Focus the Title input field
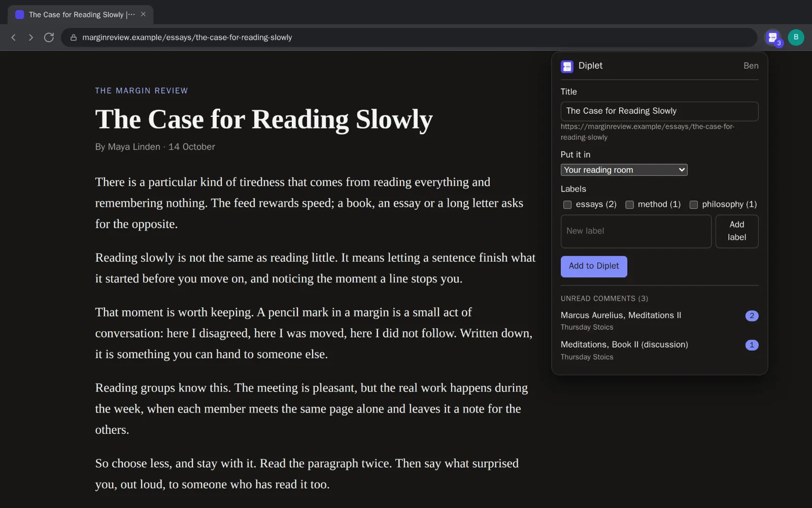Viewport: 812px width, 508px height. (659, 111)
